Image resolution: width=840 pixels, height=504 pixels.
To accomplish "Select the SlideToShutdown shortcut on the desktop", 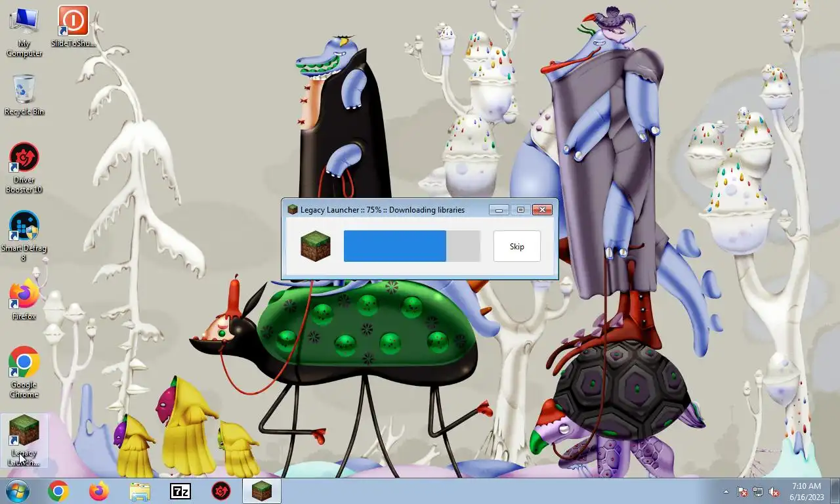I will 73,26.
